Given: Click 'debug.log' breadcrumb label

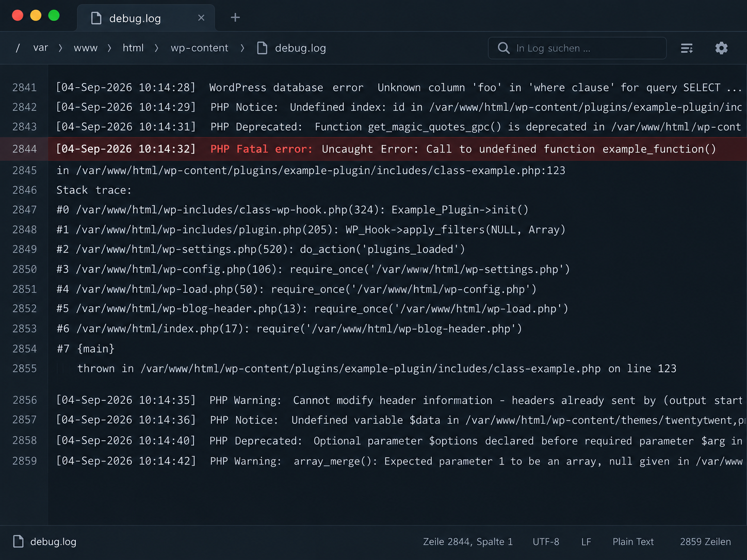Looking at the screenshot, I should tap(300, 48).
